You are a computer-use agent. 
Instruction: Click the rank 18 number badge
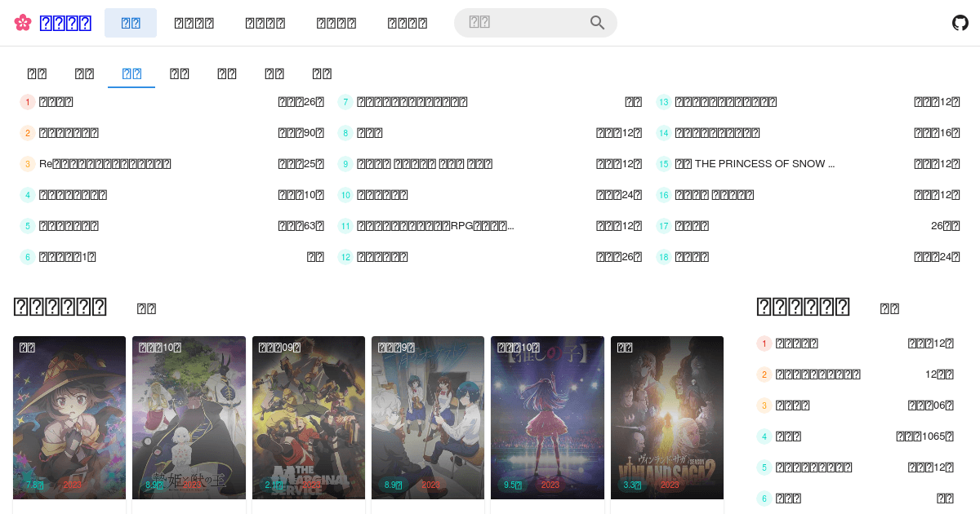pos(664,257)
